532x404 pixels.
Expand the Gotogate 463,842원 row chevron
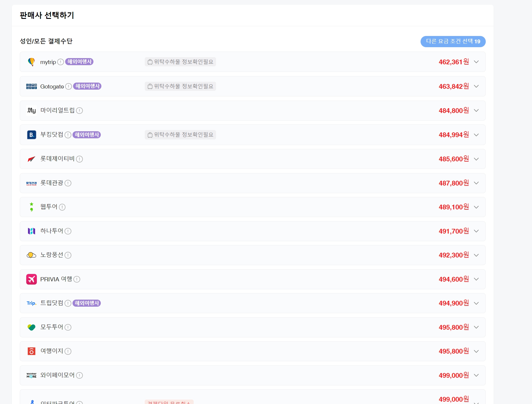(476, 86)
